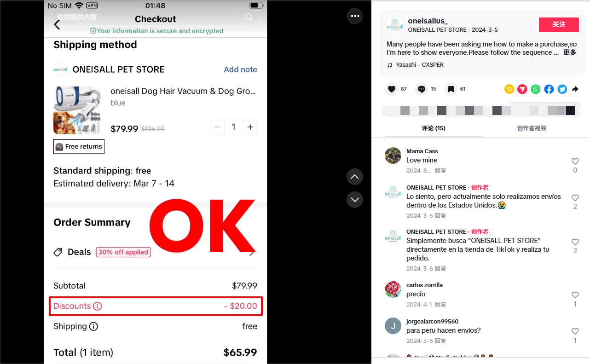Share the video to Facebook
Image resolution: width=590 pixels, height=364 pixels.
tap(549, 89)
